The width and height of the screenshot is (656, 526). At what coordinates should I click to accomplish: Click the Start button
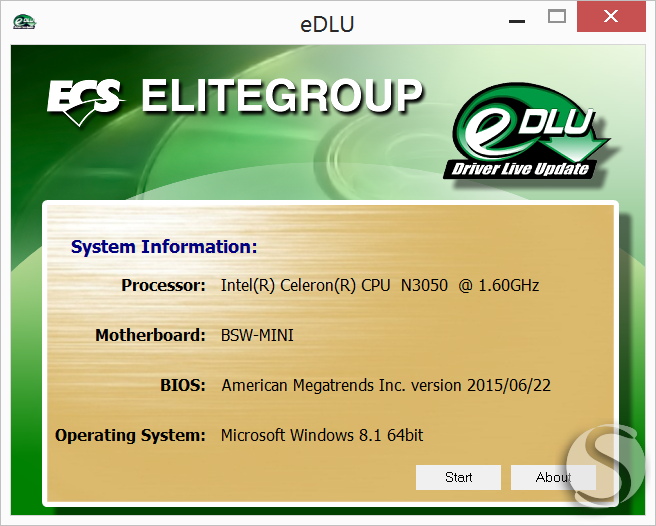tap(458, 477)
